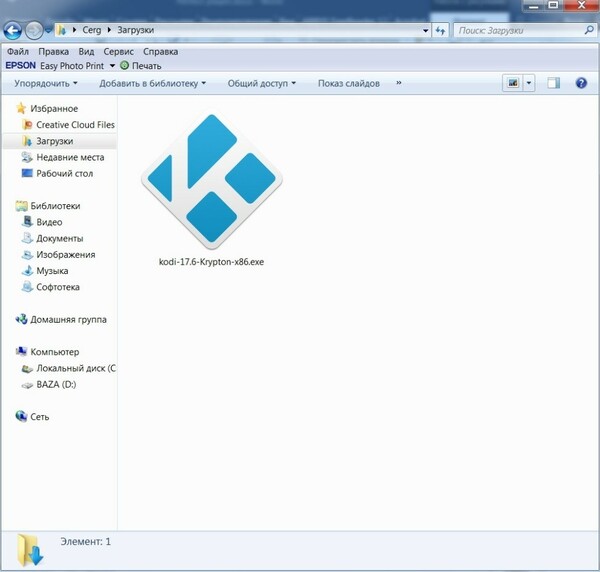600x572 pixels.
Task: Open the Изображения library
Action: pyautogui.click(x=65, y=254)
